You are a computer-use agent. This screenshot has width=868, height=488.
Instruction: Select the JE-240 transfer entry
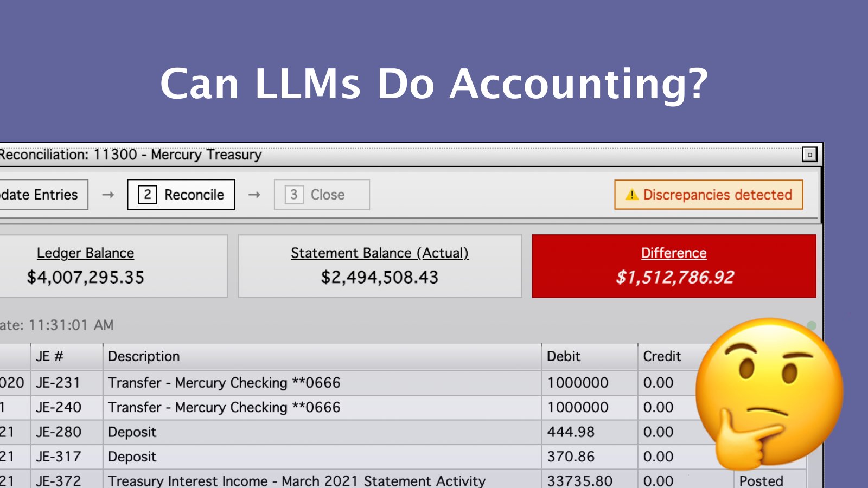pyautogui.click(x=224, y=407)
